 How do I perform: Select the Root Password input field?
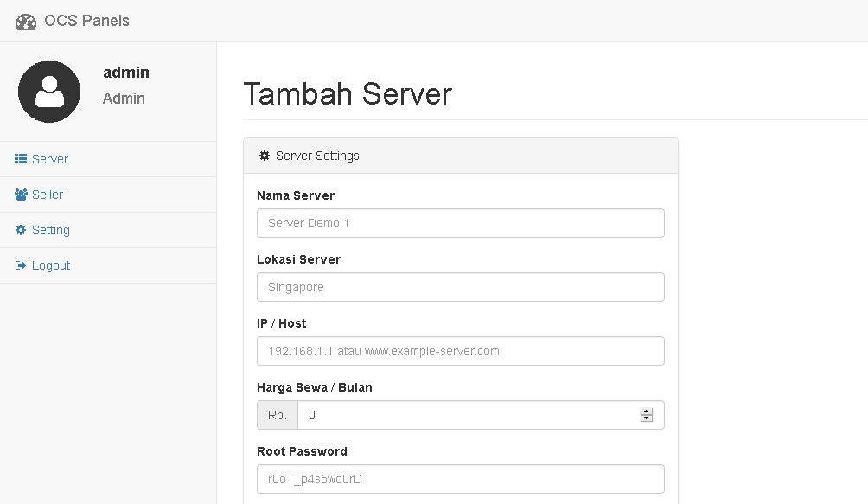pyautogui.click(x=460, y=478)
